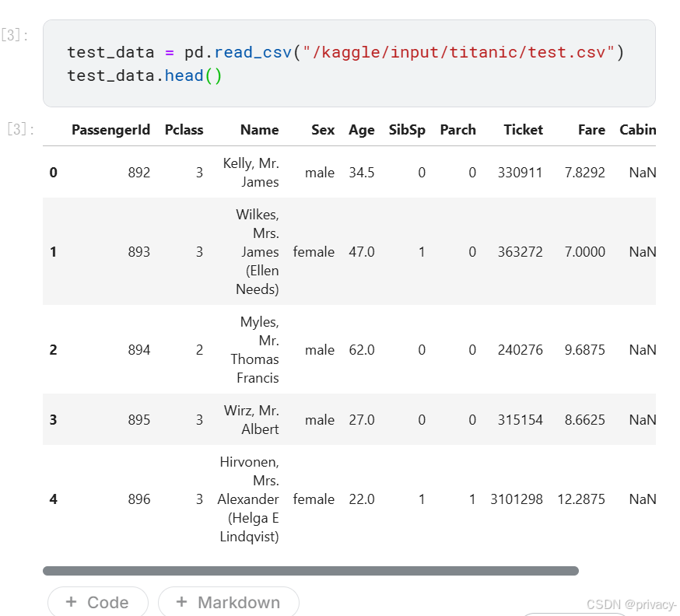Image resolution: width=680 pixels, height=616 pixels.
Task: Click inside the test_data code cell
Action: tap(349, 63)
